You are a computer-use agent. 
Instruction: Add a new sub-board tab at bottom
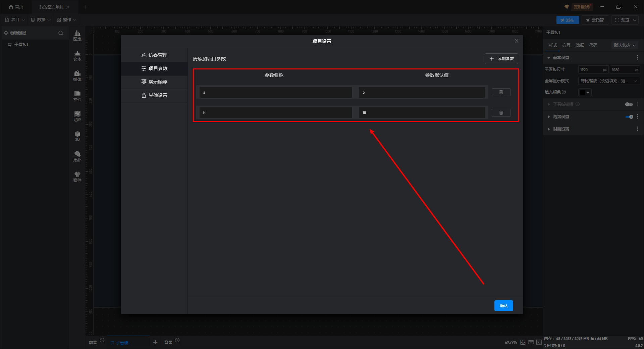pyautogui.click(x=155, y=342)
